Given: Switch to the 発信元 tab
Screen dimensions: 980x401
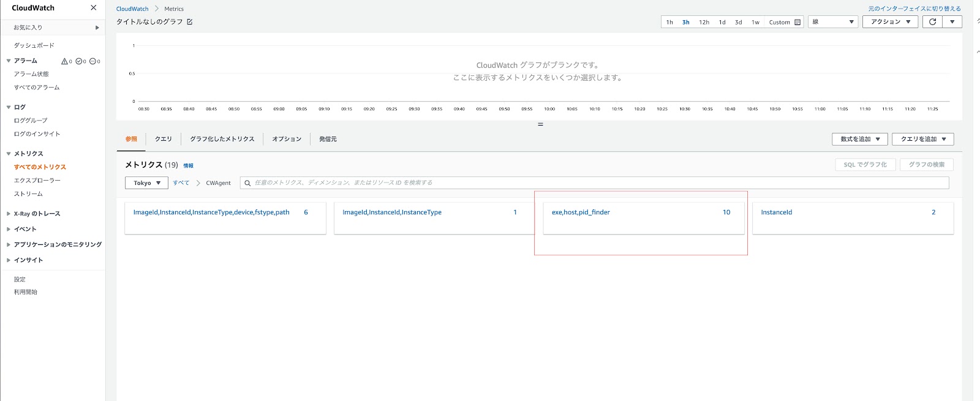Looking at the screenshot, I should tap(328, 139).
